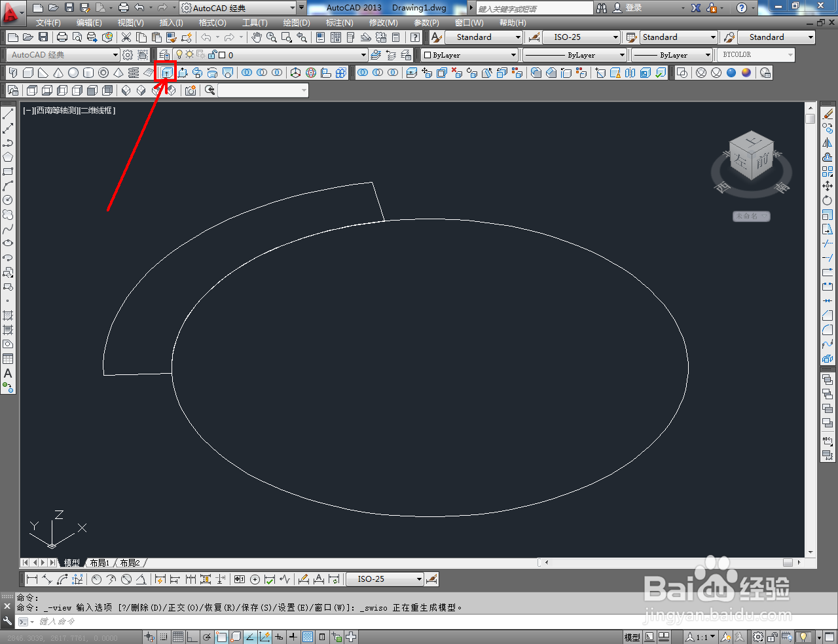The width and height of the screenshot is (838, 644).
Task: Select the Extrude tool in the modeling toolbar
Action: [x=167, y=73]
